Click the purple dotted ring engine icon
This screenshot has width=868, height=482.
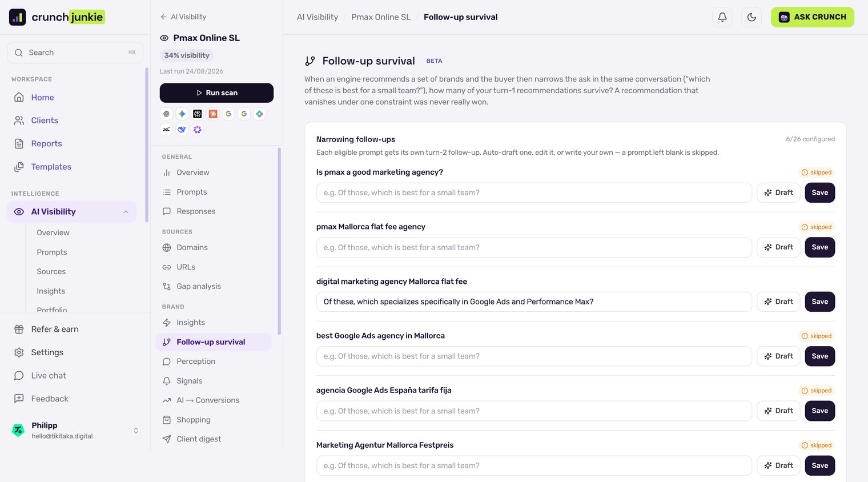(198, 130)
